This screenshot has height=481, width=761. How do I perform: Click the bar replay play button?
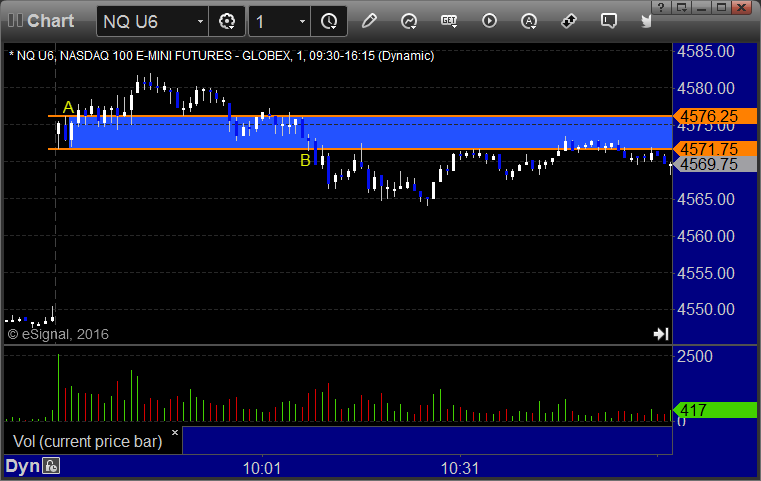[489, 21]
